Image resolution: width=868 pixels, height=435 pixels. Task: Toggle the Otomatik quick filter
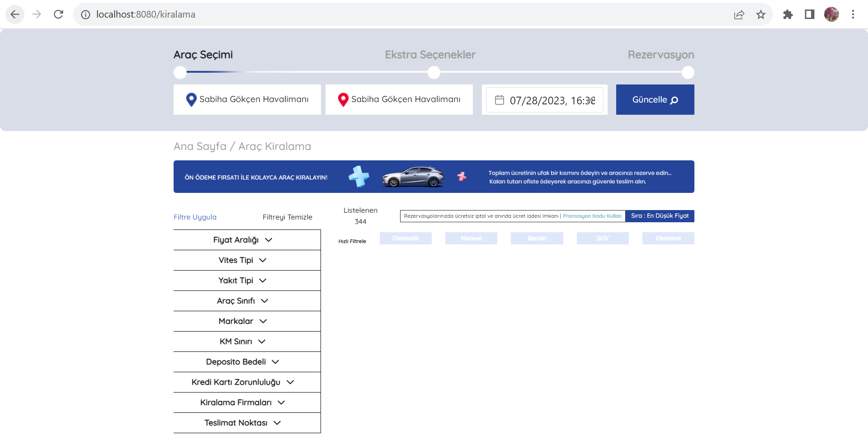pyautogui.click(x=406, y=238)
